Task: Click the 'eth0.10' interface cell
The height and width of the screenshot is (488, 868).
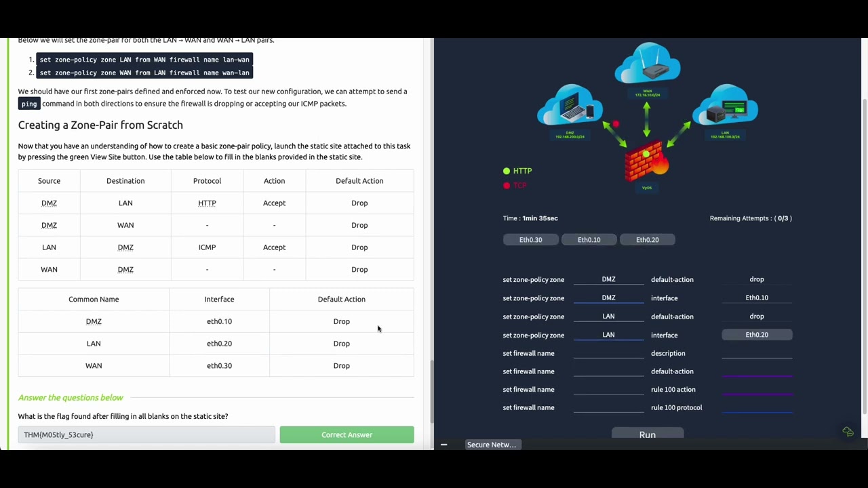Action: click(219, 321)
